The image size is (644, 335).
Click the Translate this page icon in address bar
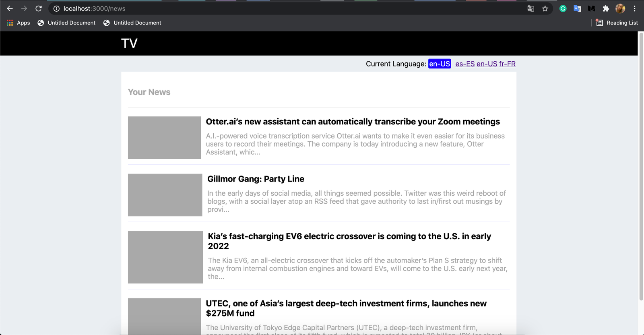530,8
